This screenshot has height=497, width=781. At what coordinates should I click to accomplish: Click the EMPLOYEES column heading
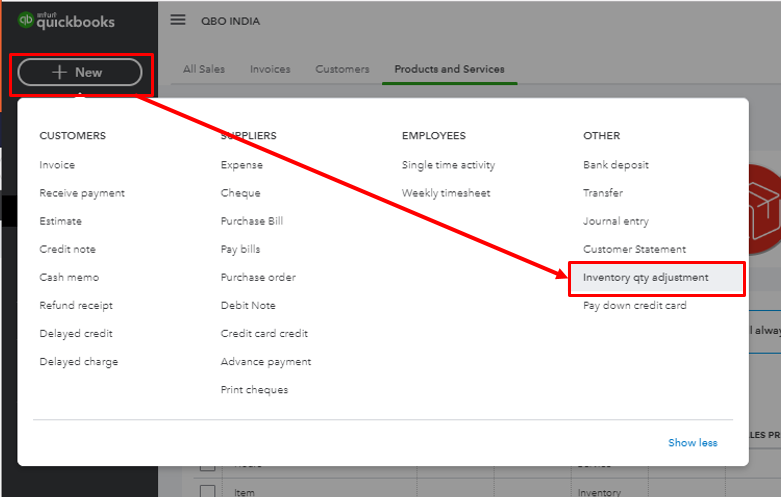434,136
